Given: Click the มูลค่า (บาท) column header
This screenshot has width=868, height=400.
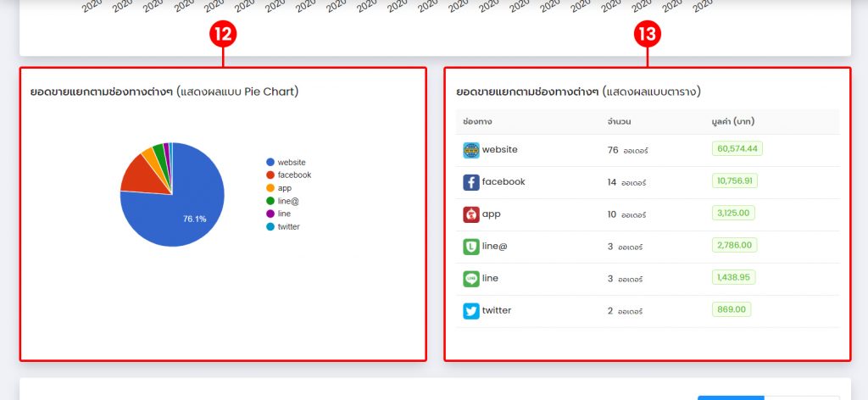Looking at the screenshot, I should coord(733,121).
